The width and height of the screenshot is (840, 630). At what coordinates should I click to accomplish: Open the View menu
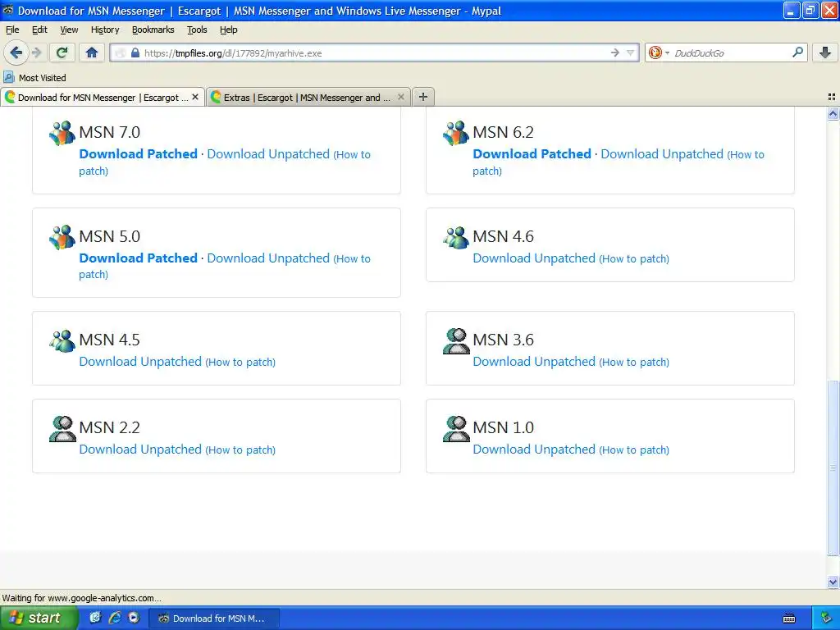(69, 30)
